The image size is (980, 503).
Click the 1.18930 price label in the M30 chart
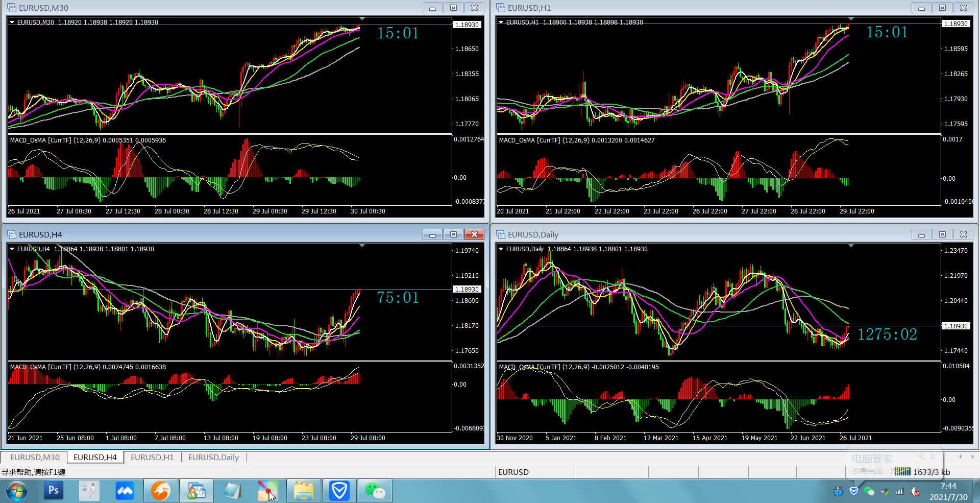[x=467, y=25]
